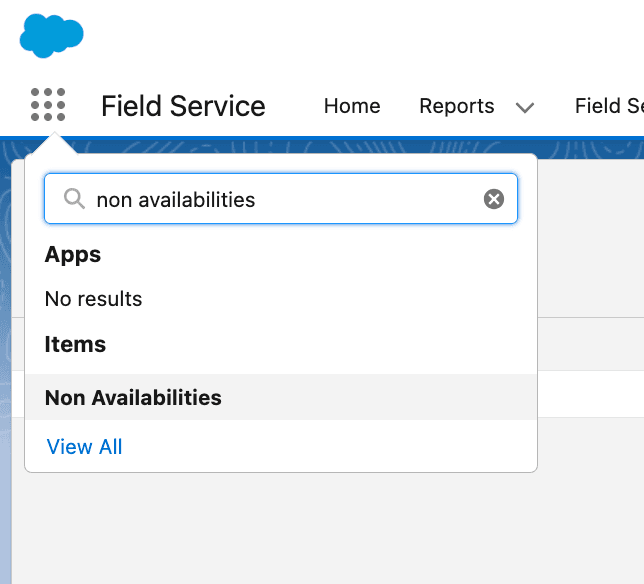The image size is (644, 584).
Task: Select the Non Availabilities item
Action: pyautogui.click(x=281, y=397)
